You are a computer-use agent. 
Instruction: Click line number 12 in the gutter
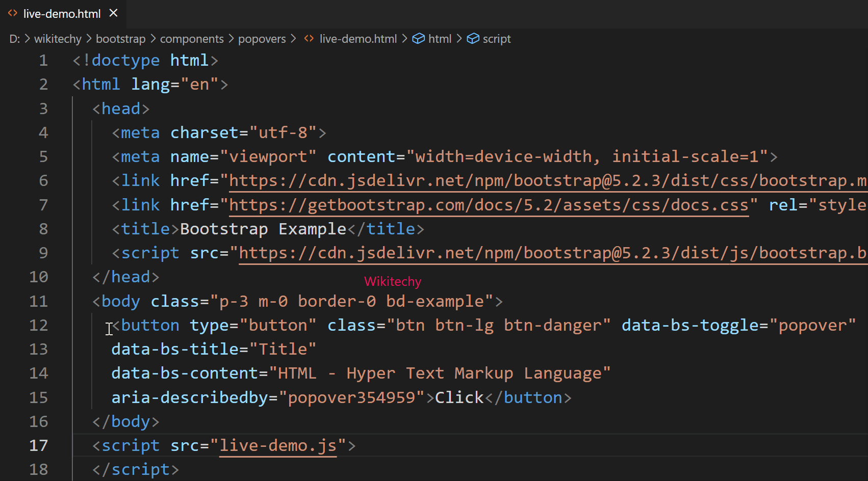(x=38, y=325)
